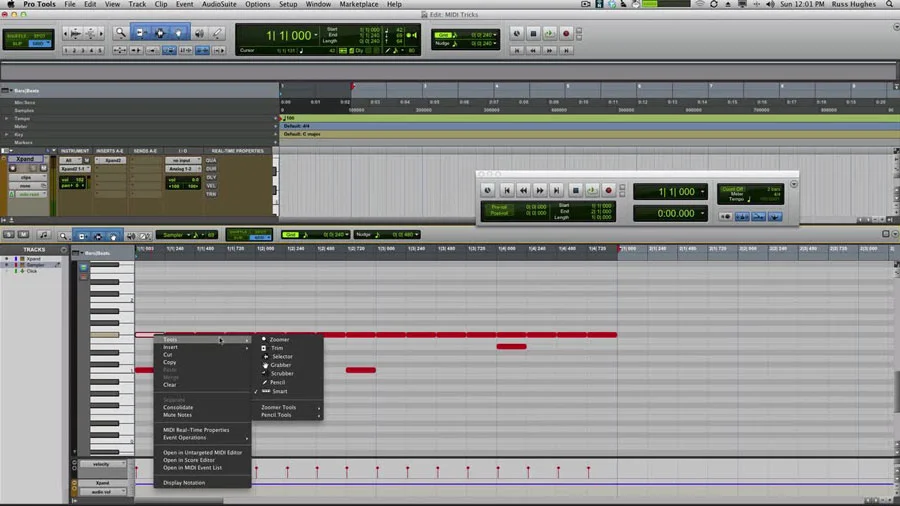Open Sampler track selector dropdown
The image size is (900, 506).
click(188, 235)
